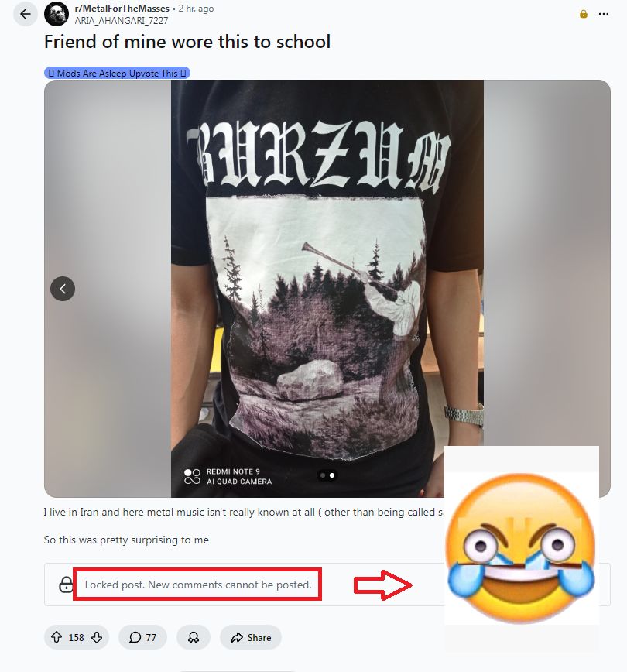
Task: Click the upvote count 158
Action: coord(77,638)
